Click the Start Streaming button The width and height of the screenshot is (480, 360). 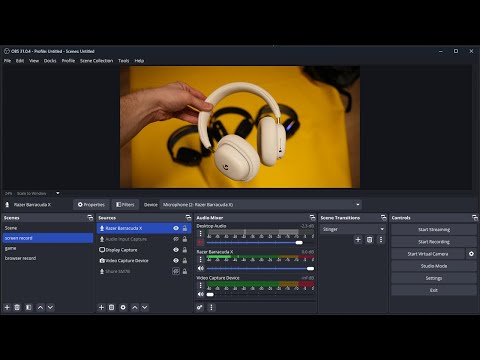434,230
